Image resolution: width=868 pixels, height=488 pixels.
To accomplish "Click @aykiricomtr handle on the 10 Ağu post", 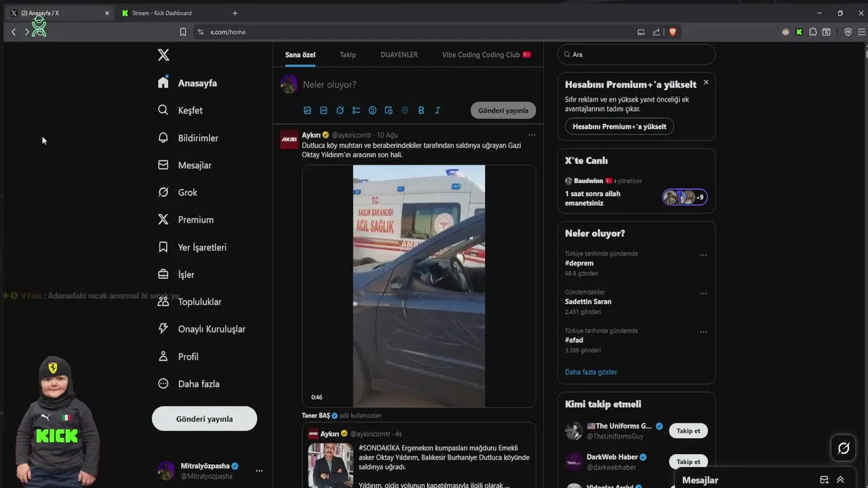I will (x=352, y=136).
